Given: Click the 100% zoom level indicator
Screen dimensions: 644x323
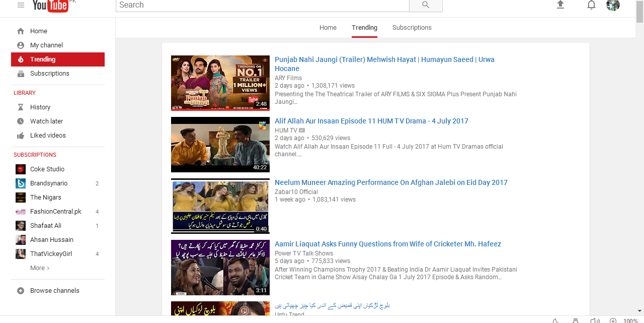Looking at the screenshot, I should (x=631, y=320).
